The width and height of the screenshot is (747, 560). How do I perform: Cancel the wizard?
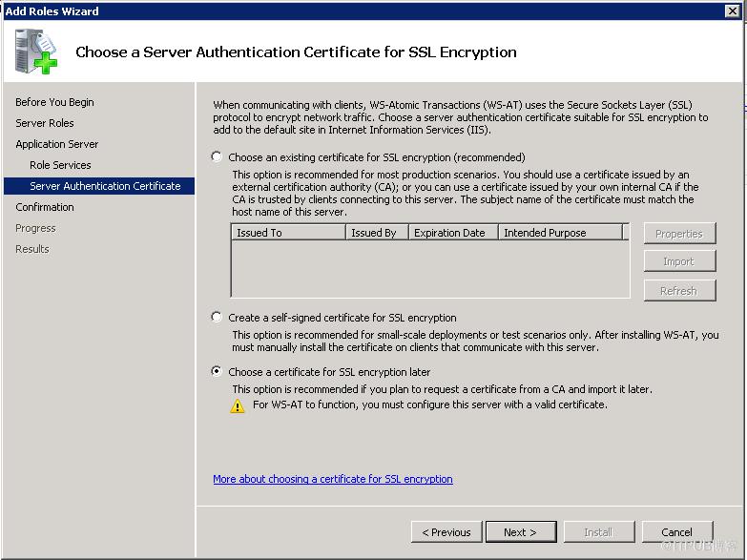(677, 532)
